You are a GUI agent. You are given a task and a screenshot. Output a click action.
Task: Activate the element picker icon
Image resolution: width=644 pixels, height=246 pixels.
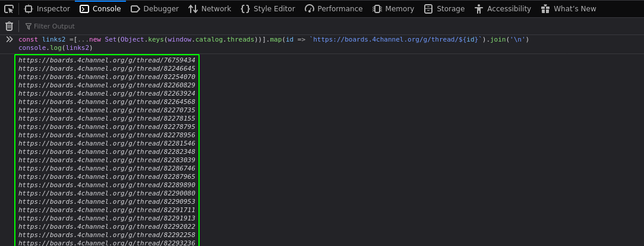9,9
